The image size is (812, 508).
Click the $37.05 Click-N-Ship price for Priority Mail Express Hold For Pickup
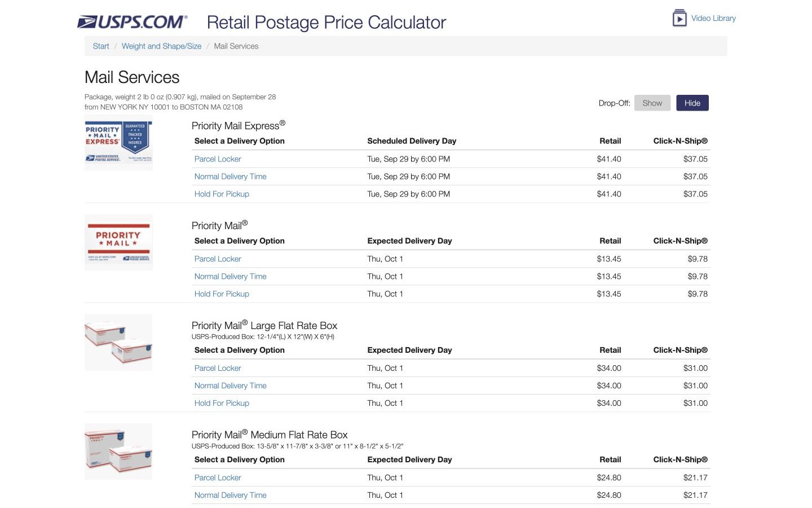[695, 194]
